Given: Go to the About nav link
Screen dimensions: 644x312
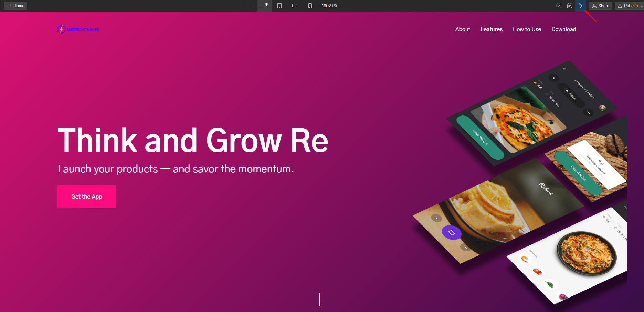Looking at the screenshot, I should 463,29.
